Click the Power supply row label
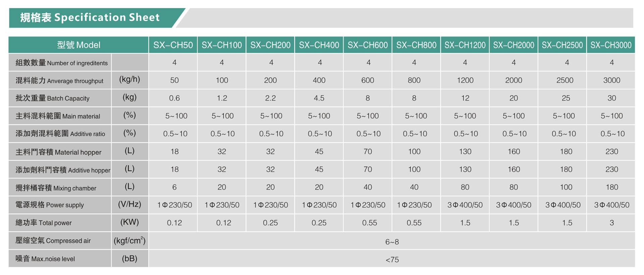Viewport: 644px width, 275px height. tap(50, 205)
